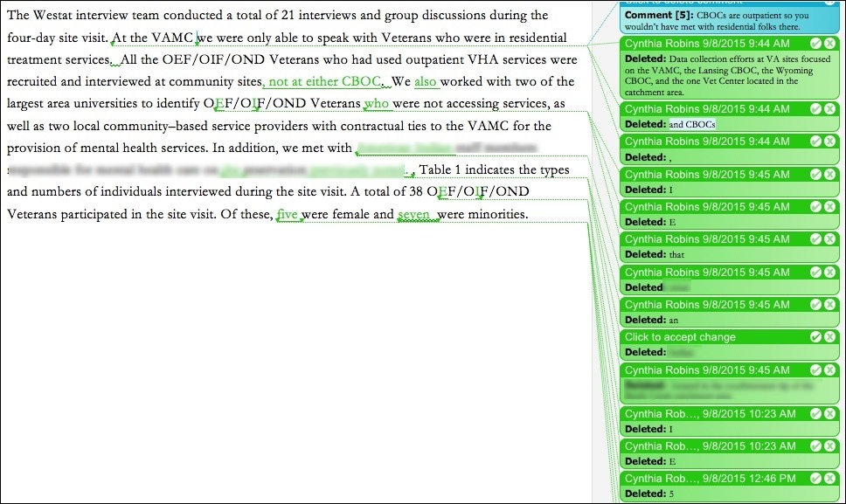
Task: Reject the 12:46 PM 'Deleted: 5' change
Action: coord(829,479)
